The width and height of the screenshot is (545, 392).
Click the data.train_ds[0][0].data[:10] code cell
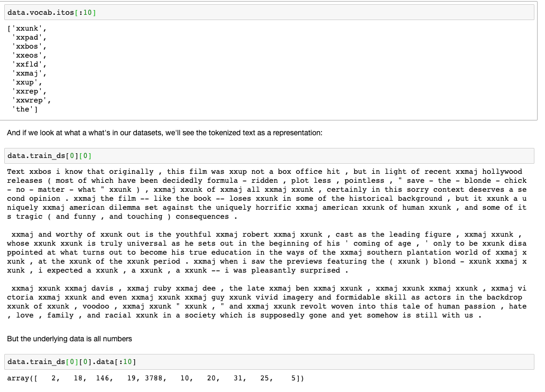[x=269, y=362]
